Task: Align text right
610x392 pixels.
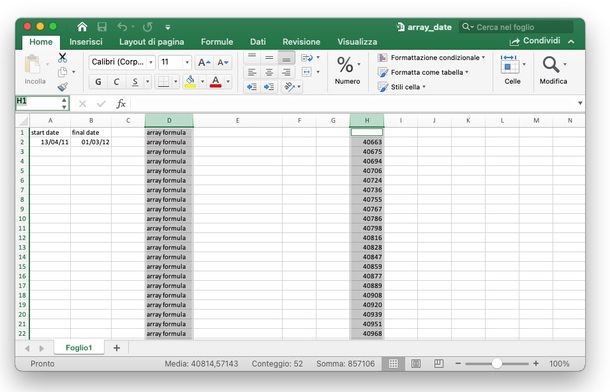Action: (286, 72)
